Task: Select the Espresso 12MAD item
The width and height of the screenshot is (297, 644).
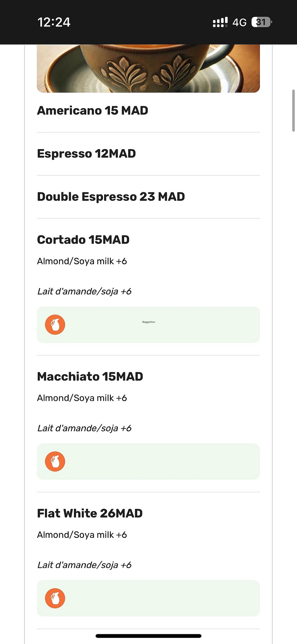Action: point(86,154)
